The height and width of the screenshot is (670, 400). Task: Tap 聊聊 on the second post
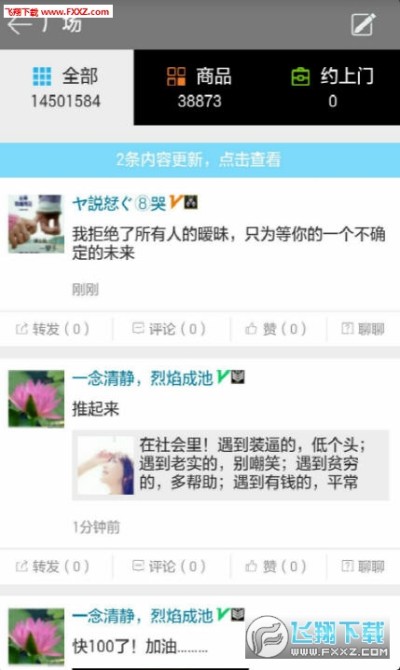(363, 566)
